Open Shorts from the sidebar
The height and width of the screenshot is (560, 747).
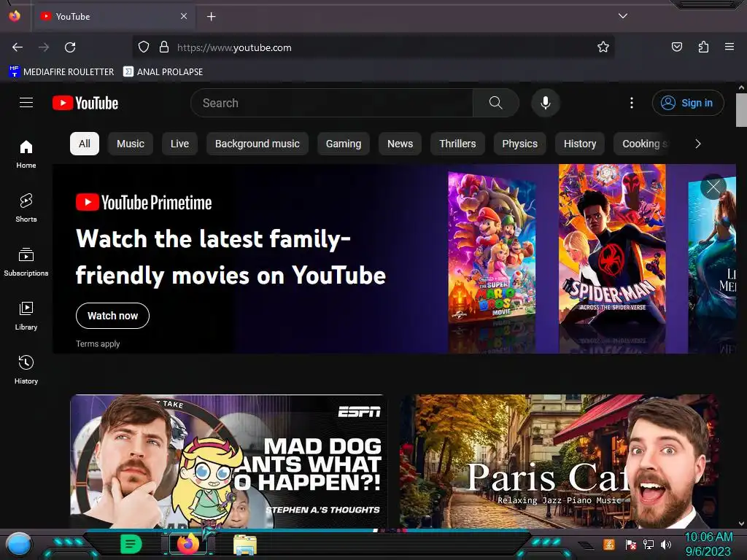tap(26, 208)
